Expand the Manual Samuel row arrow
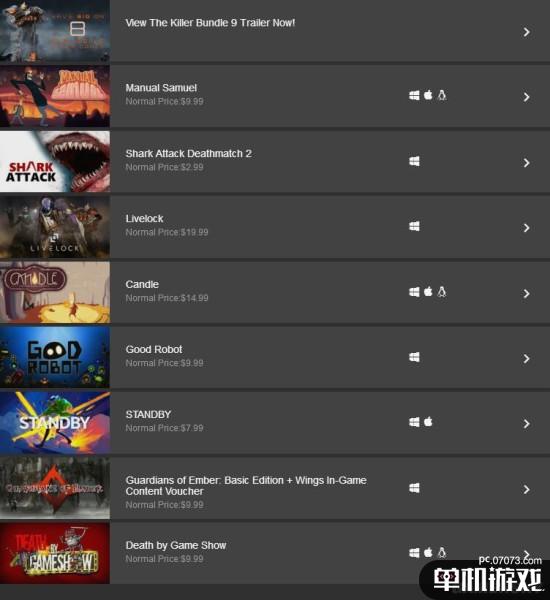 coord(527,97)
